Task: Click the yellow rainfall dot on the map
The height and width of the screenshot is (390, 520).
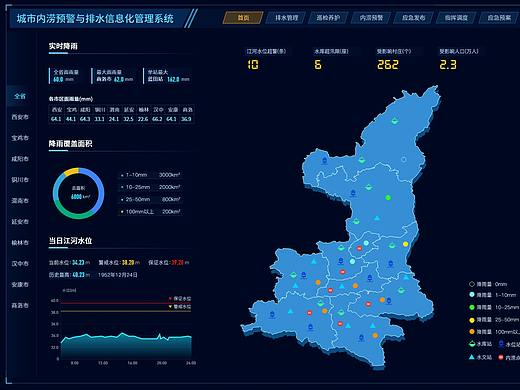Action: 405,244
